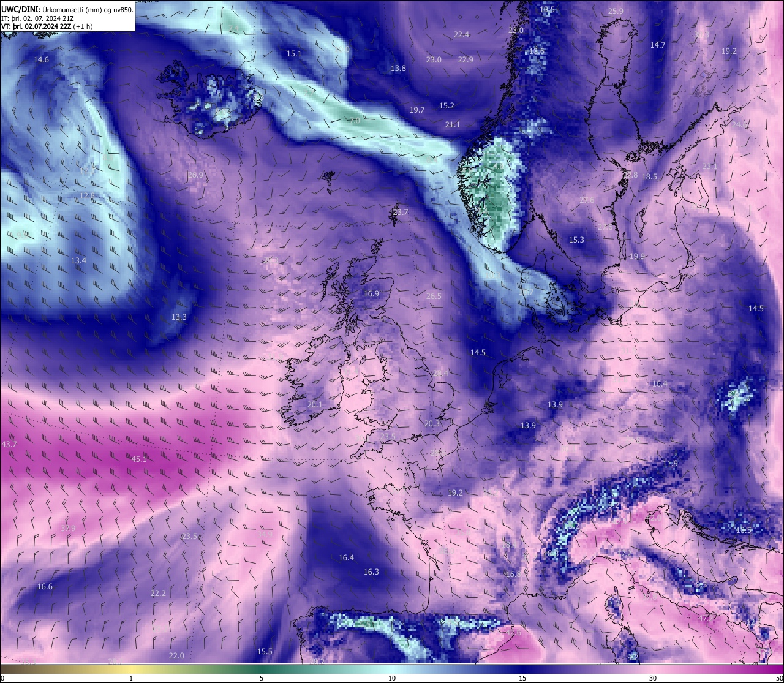Image resolution: width=784 pixels, height=683 pixels.
Task: Click the '15' tick label on the colorbar
Action: point(522,678)
